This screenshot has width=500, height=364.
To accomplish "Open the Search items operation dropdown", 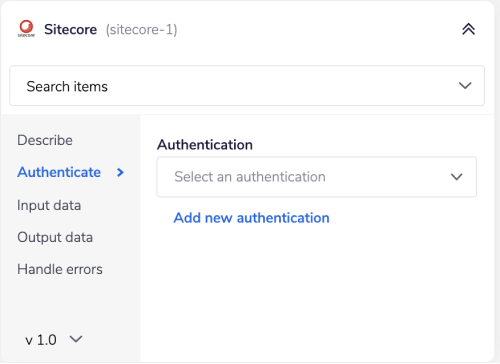I will (247, 86).
